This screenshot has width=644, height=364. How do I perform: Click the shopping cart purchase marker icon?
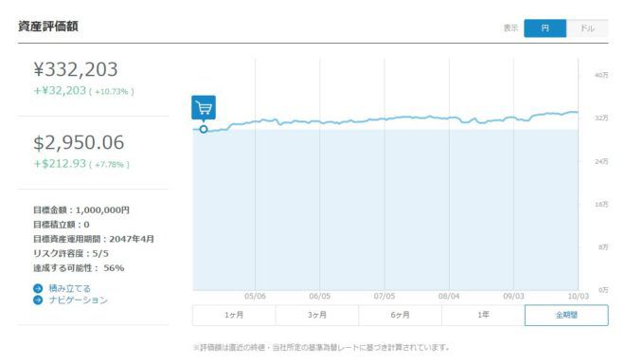(204, 107)
